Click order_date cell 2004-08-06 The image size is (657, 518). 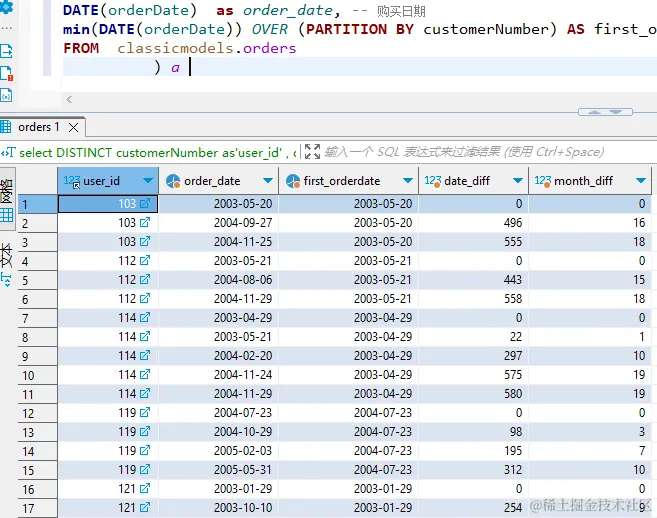[218, 280]
